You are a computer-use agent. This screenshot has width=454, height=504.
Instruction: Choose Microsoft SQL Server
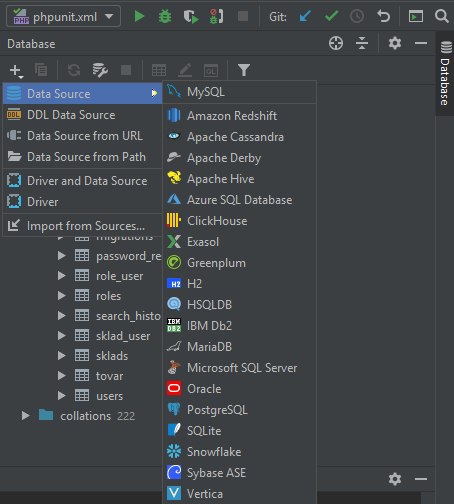239,368
